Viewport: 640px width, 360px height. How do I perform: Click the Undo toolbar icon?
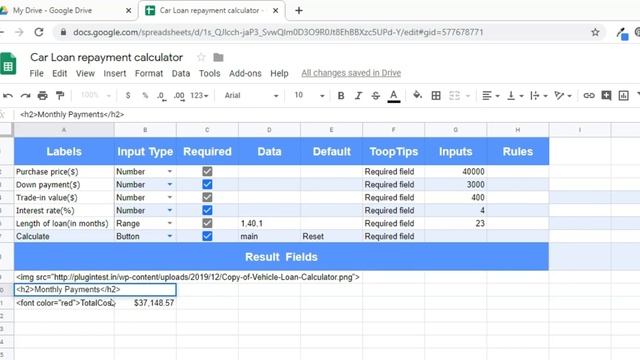(x=8, y=96)
